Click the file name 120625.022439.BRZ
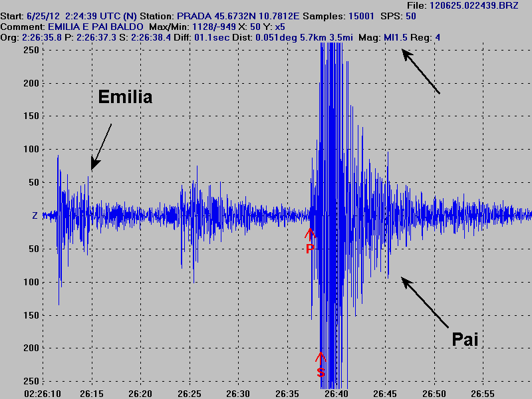This screenshot has height=399, width=532. (473, 6)
